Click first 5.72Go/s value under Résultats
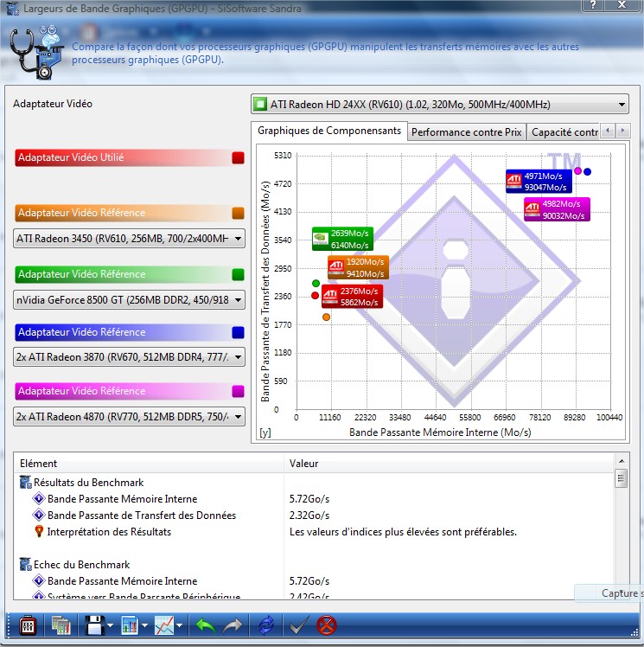The height and width of the screenshot is (647, 644). tap(309, 499)
